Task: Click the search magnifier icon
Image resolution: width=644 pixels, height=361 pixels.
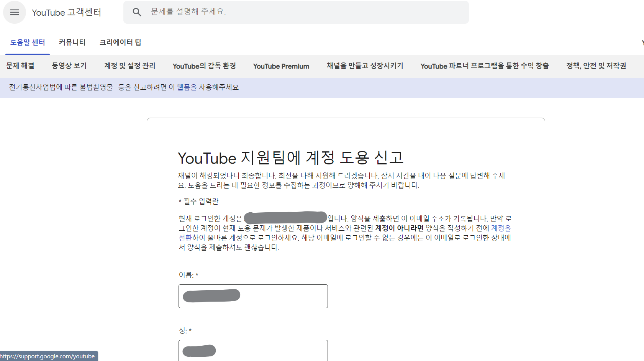Action: coord(137,12)
